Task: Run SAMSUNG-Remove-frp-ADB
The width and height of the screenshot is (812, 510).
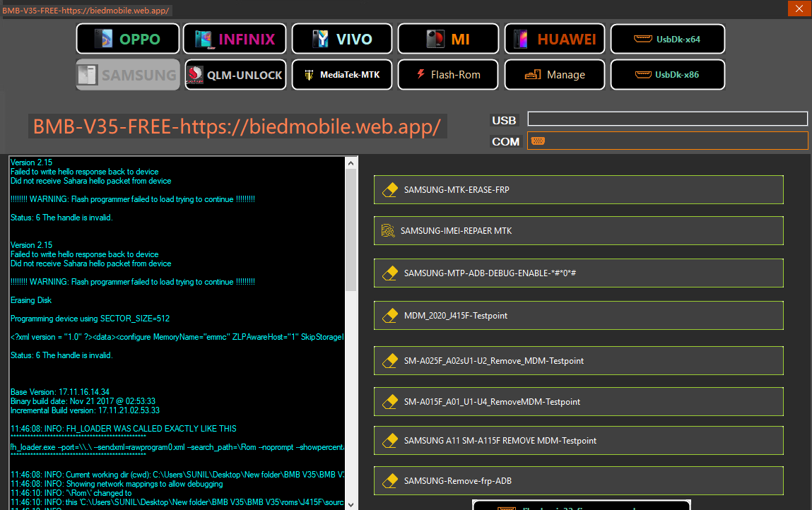Action: 579,480
